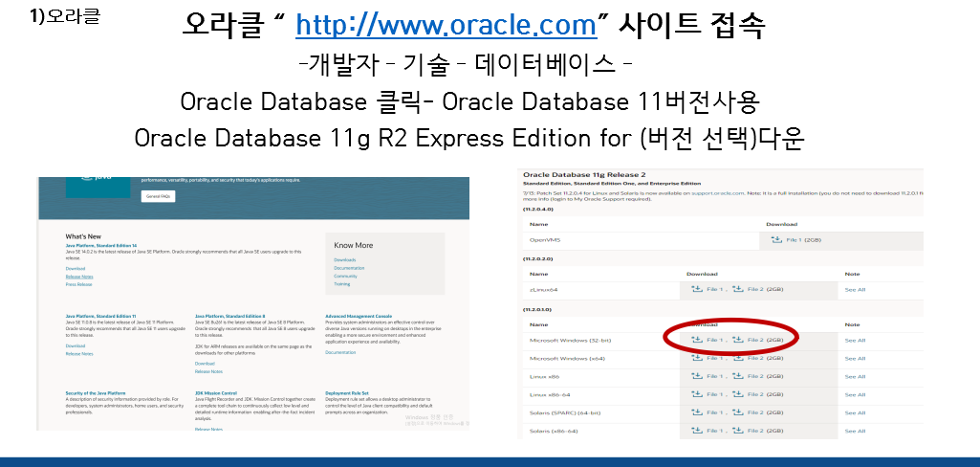Open Documentation under Advanced Management Console
The image size is (980, 467).
340,352
